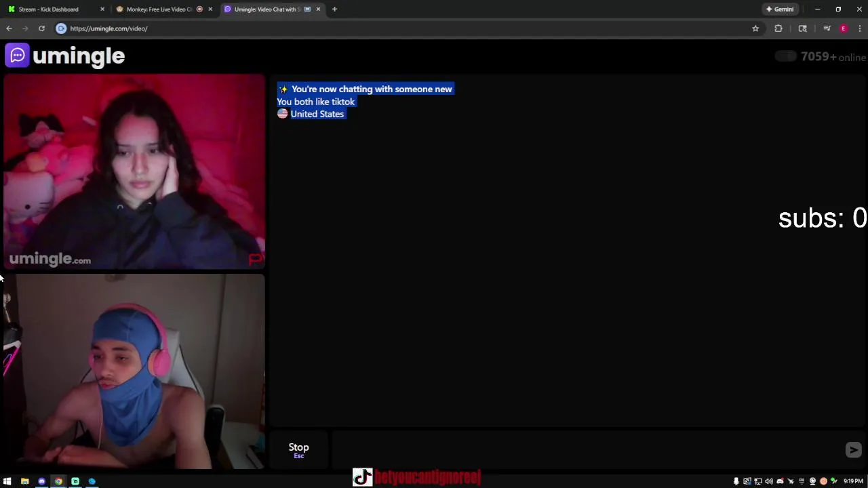Click the camera site-permission icon in address bar
The image size is (868, 488).
61,28
